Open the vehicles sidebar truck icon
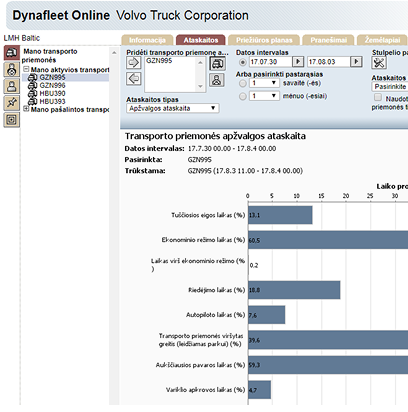Viewport: 408px width, 412px height. click(12, 53)
